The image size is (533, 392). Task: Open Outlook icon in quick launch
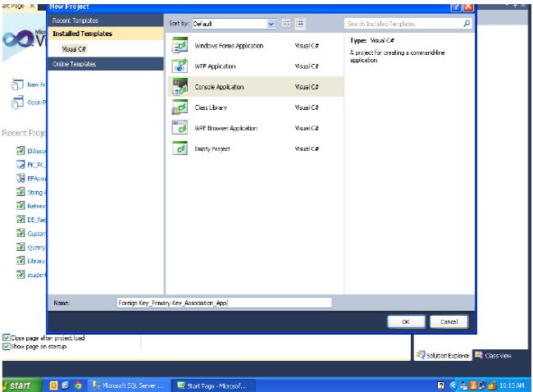point(53,385)
